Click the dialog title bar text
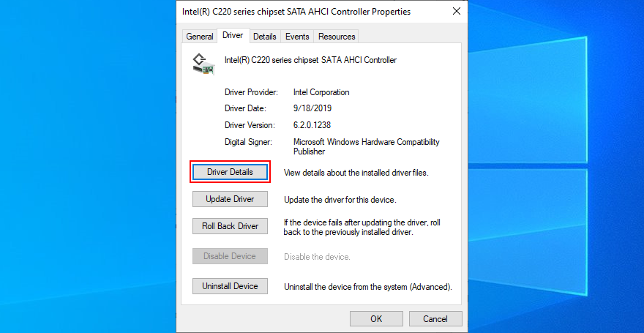Image resolution: width=644 pixels, height=333 pixels. click(x=296, y=12)
